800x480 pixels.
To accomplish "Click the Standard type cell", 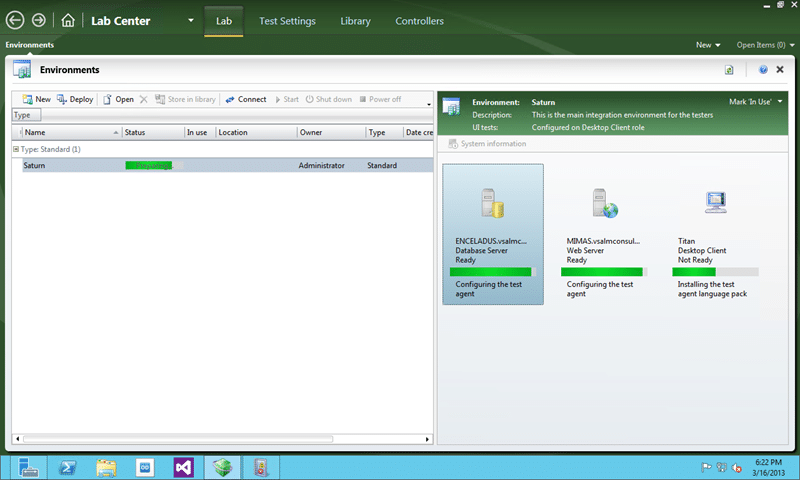I will point(382,165).
